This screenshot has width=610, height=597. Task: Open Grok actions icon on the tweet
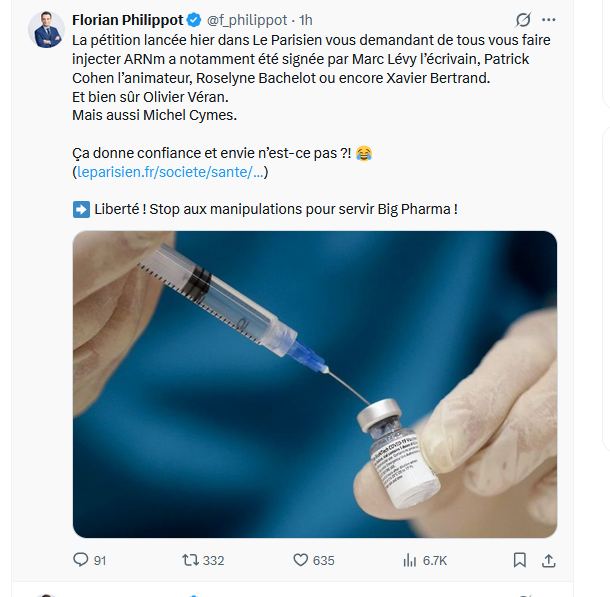tap(522, 20)
